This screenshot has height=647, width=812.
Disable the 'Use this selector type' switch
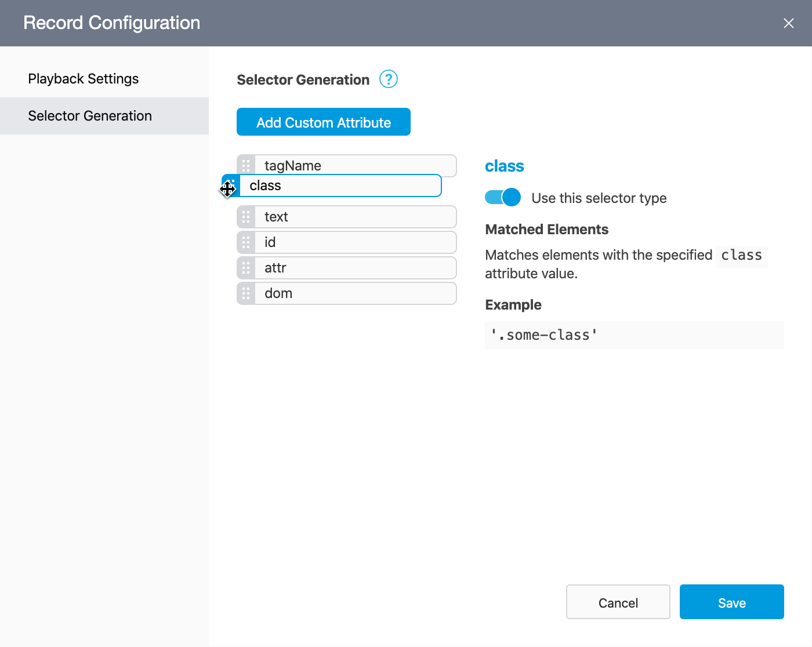click(502, 198)
